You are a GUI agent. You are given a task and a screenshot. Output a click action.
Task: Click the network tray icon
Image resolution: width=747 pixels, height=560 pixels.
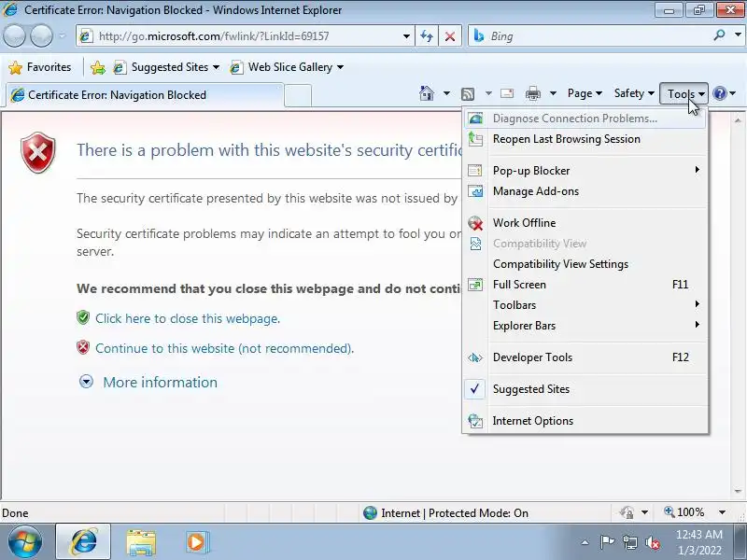(629, 542)
